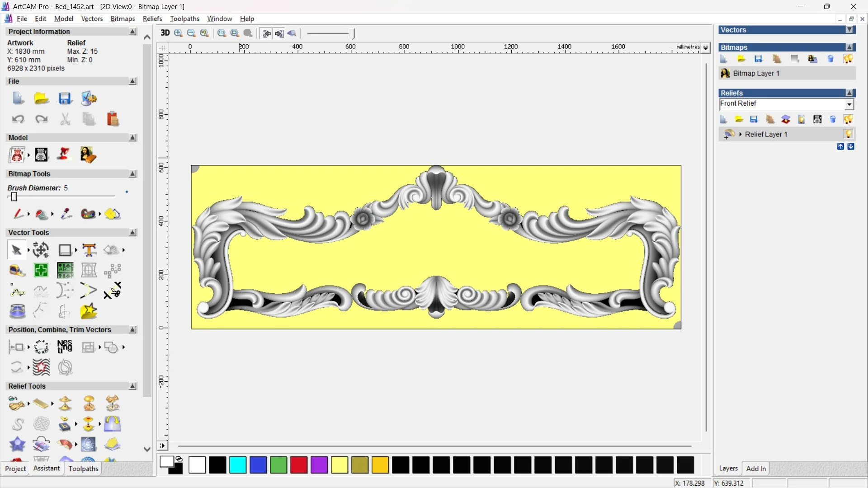
Task: Click the Save file icon
Action: tap(65, 98)
